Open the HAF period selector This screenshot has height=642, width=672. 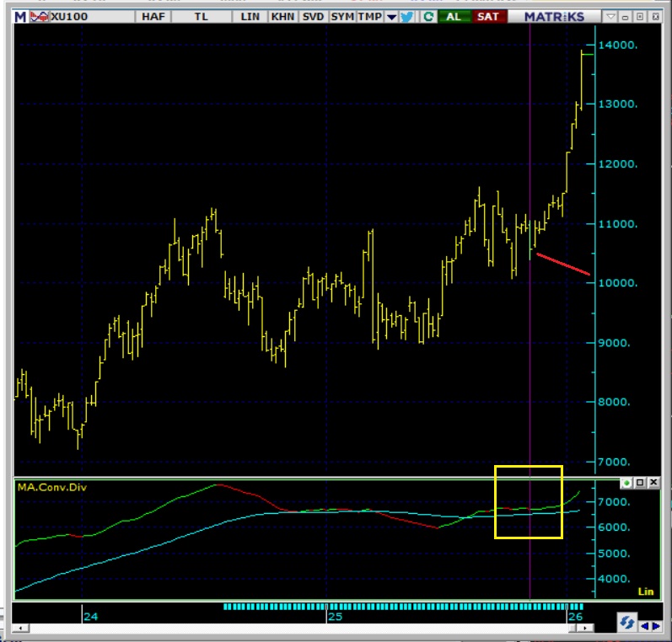click(153, 16)
